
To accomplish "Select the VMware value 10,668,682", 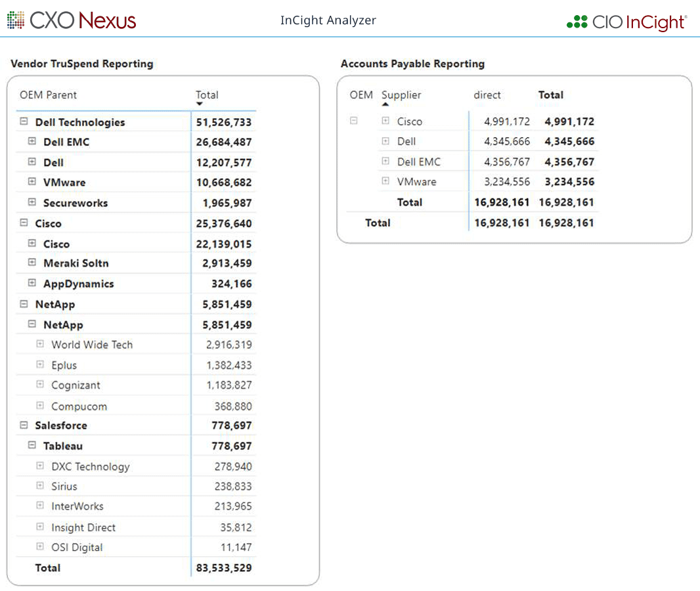I will pos(224,183).
